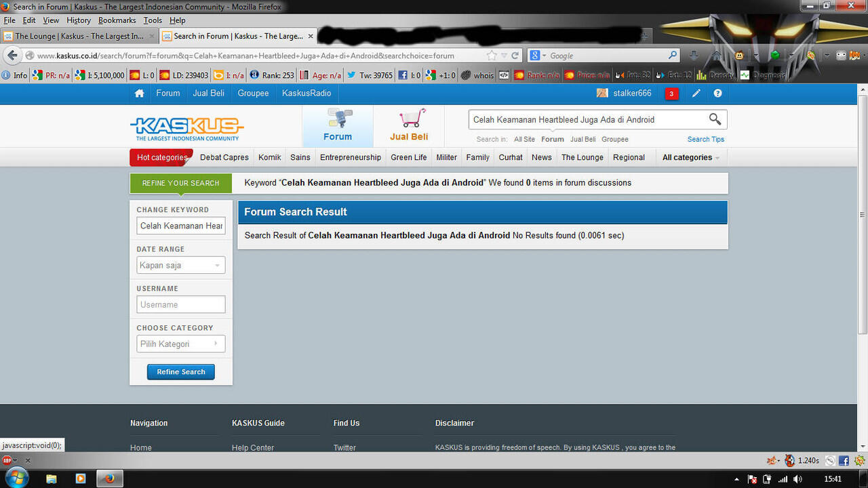This screenshot has width=868, height=488.
Task: Click the Help Center footer link
Action: (253, 447)
